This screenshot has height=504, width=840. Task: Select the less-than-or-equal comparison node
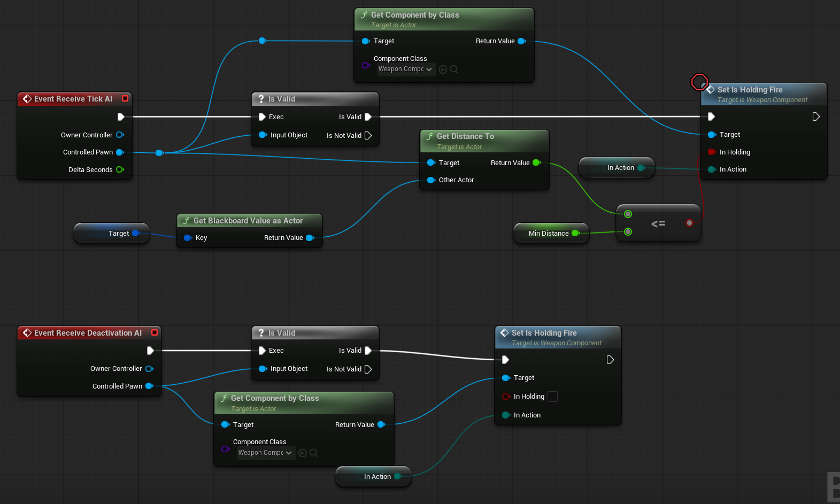(658, 223)
